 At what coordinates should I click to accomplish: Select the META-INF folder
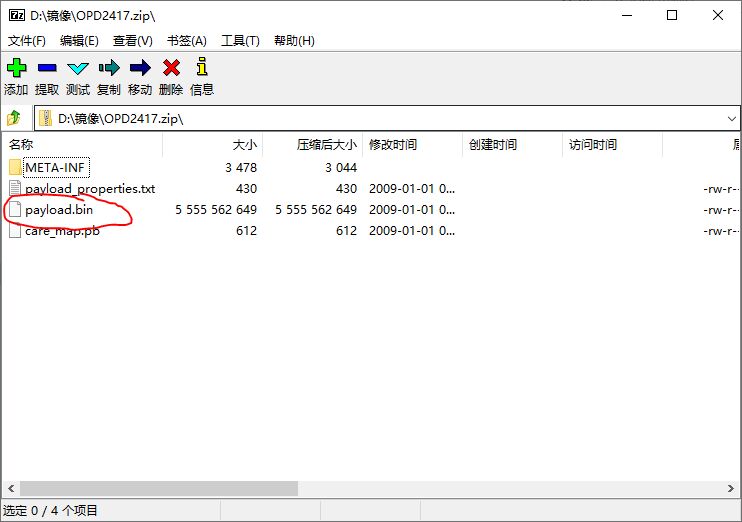pyautogui.click(x=57, y=167)
